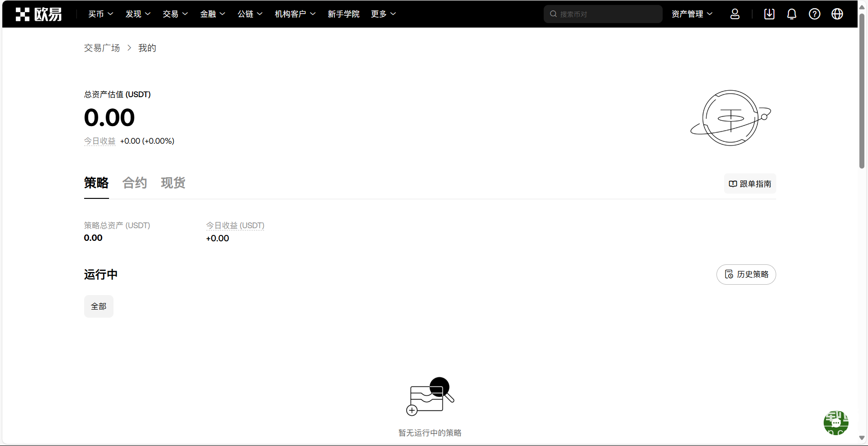Expand the 交易 dropdown menu

175,14
